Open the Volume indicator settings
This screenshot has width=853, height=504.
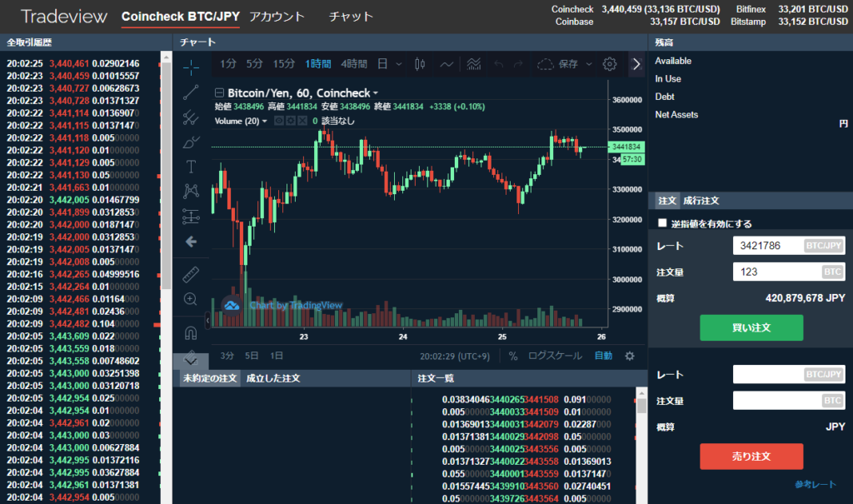pyautogui.click(x=291, y=121)
